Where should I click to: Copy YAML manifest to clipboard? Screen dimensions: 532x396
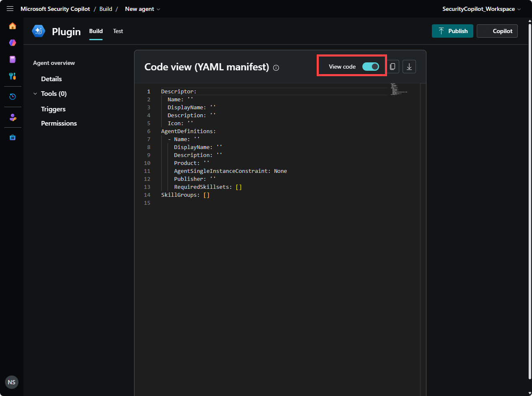pos(393,67)
